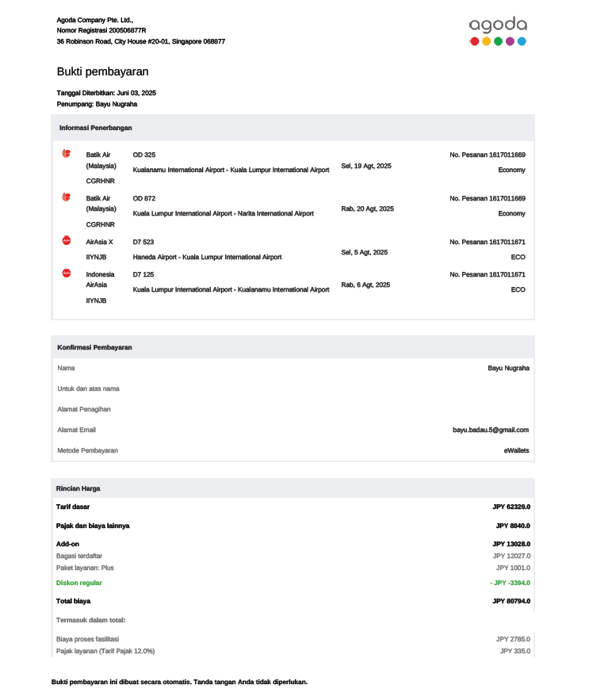Click the Batik Air icon beside flight OD 325
This screenshot has height=700, width=589.
pyautogui.click(x=66, y=154)
